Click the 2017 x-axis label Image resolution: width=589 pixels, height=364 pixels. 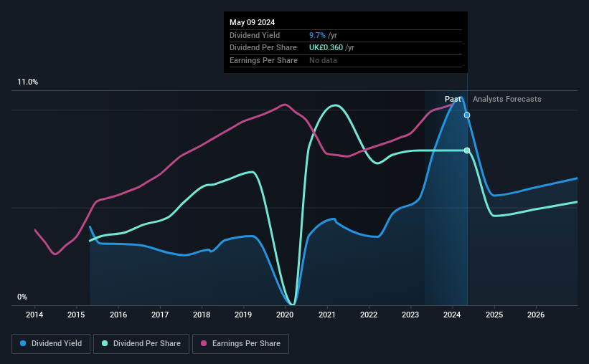[160, 315]
